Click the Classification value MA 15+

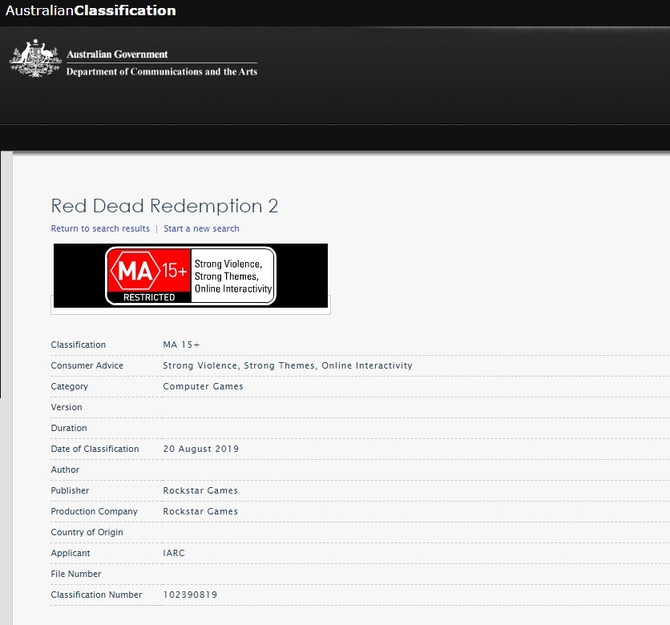(x=181, y=345)
